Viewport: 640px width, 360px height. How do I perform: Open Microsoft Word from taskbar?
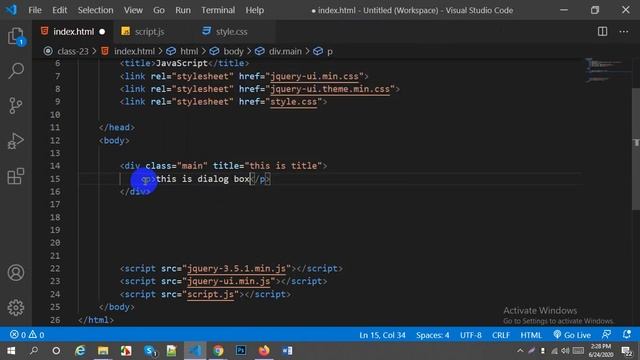click(x=287, y=351)
